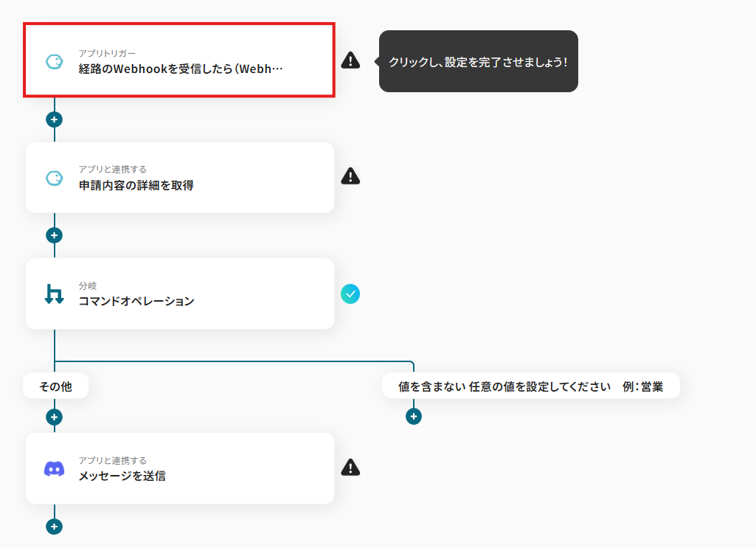This screenshot has width=756, height=548.
Task: Open the メッセージを送信 Discord step card
Action: [179, 468]
